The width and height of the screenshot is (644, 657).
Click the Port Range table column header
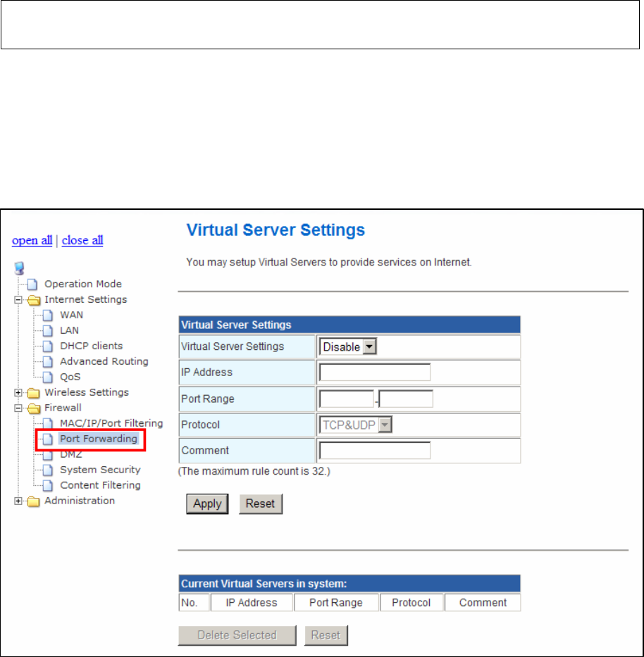336,603
